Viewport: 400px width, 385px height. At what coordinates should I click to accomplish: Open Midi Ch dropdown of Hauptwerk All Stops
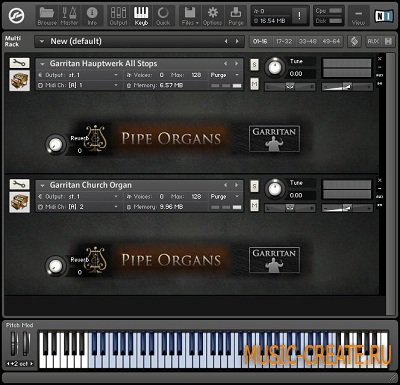(78, 85)
